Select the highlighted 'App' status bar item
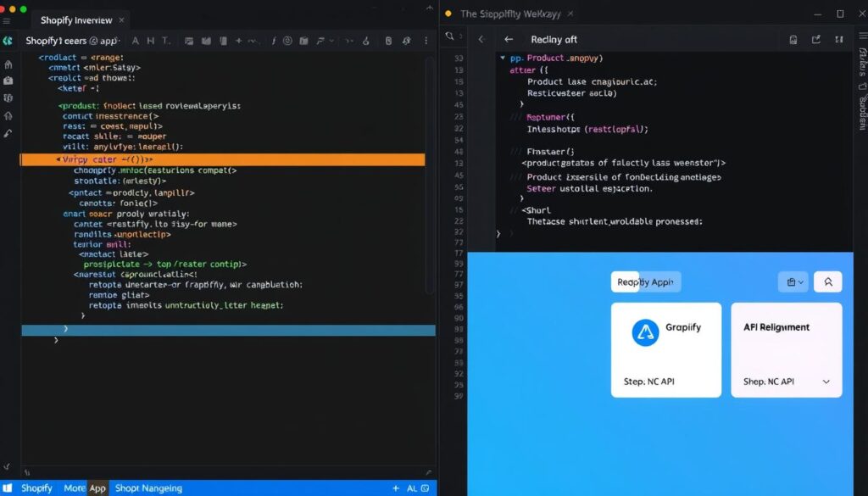This screenshot has height=496, width=868. pyautogui.click(x=97, y=488)
